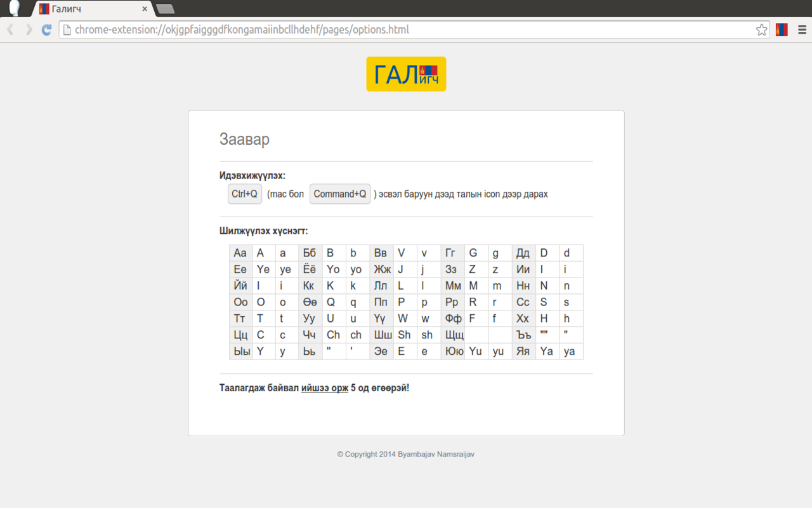Click the browser back arrow
This screenshot has height=508, width=812.
[10, 30]
